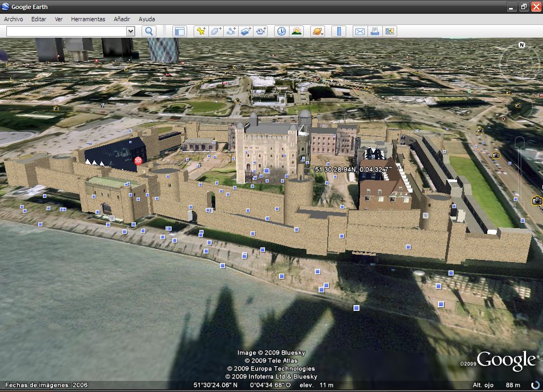Open the Herramientas menu
The image size is (543, 392).
pos(88,19)
